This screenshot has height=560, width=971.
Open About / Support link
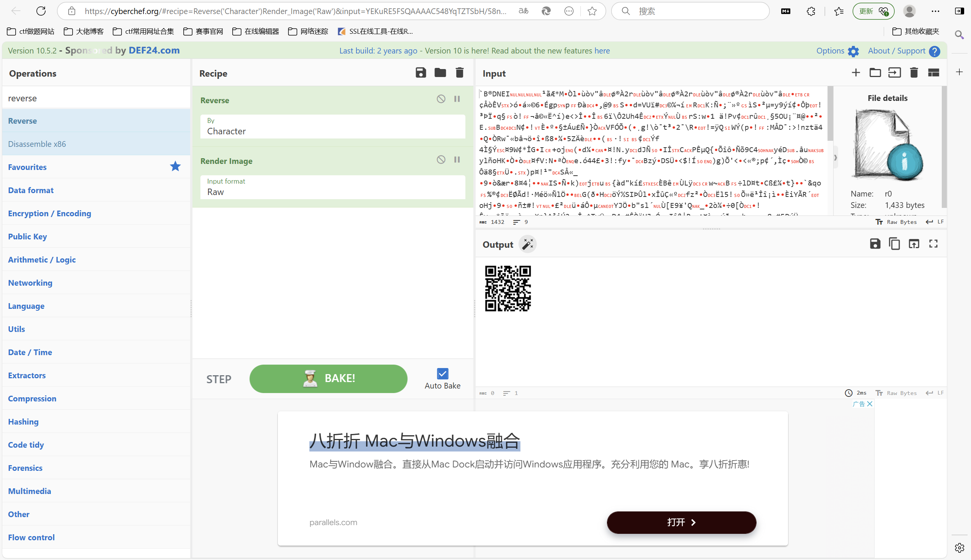coord(904,51)
